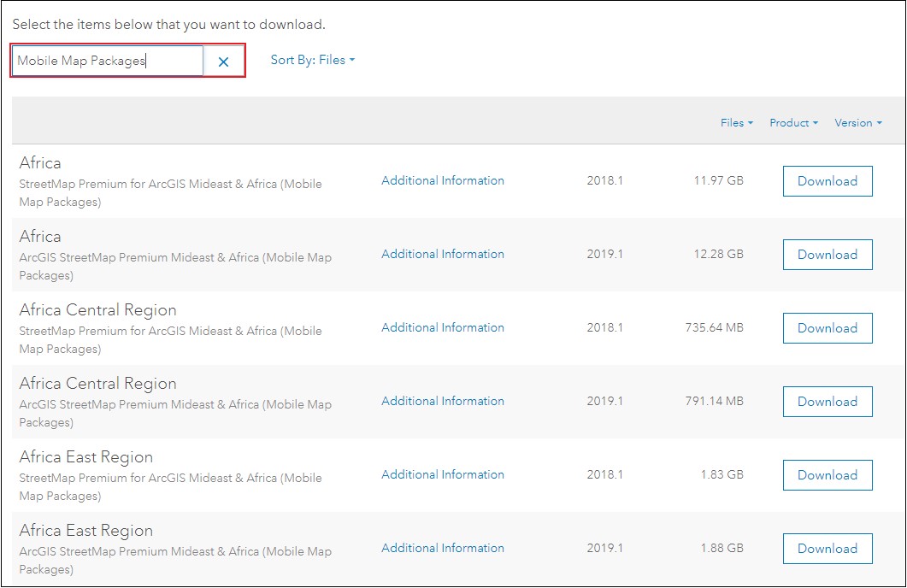Open the Version column dropdown
The height and width of the screenshot is (588, 907).
point(857,122)
